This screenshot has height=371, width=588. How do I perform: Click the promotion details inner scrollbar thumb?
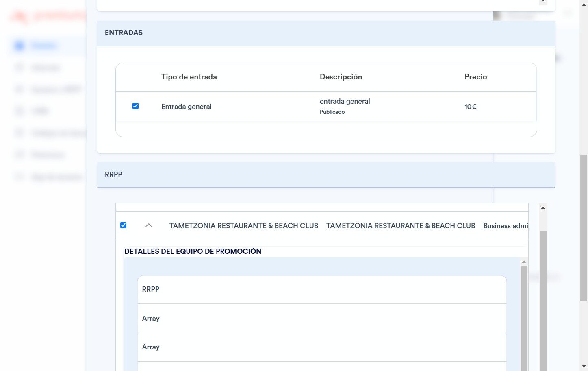[x=524, y=318]
